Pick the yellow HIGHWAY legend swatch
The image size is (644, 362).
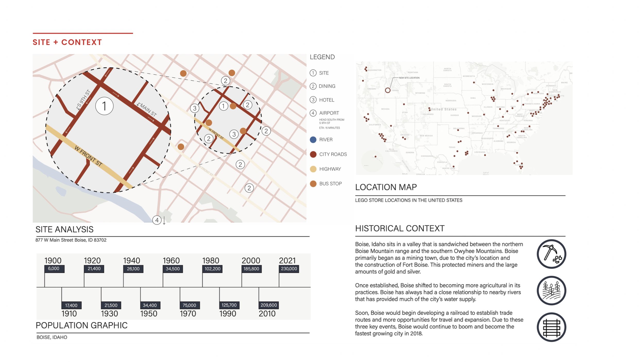click(x=313, y=169)
